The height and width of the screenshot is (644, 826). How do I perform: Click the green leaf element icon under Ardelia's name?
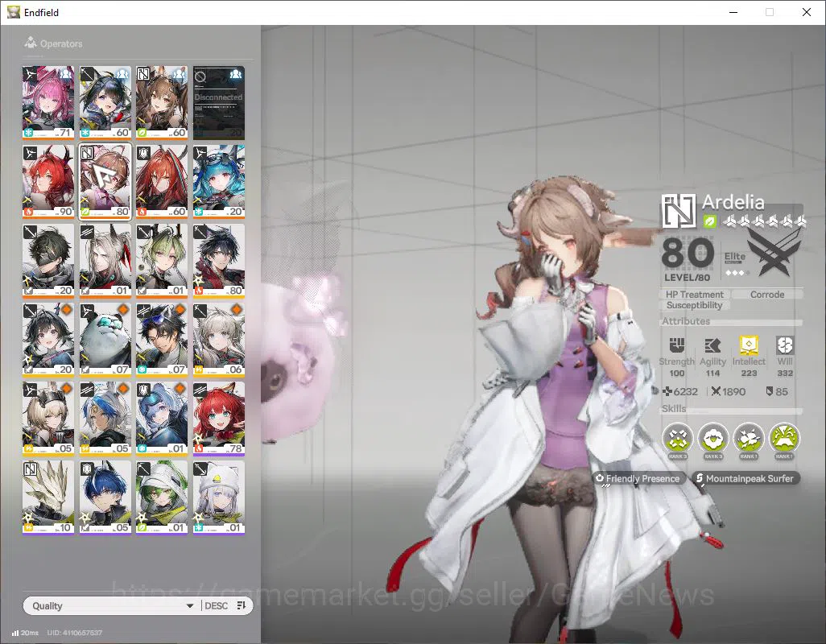(709, 221)
